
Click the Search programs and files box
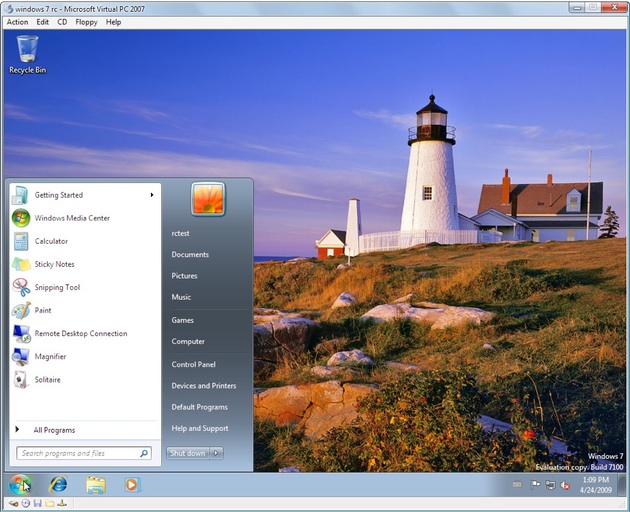coord(84,453)
